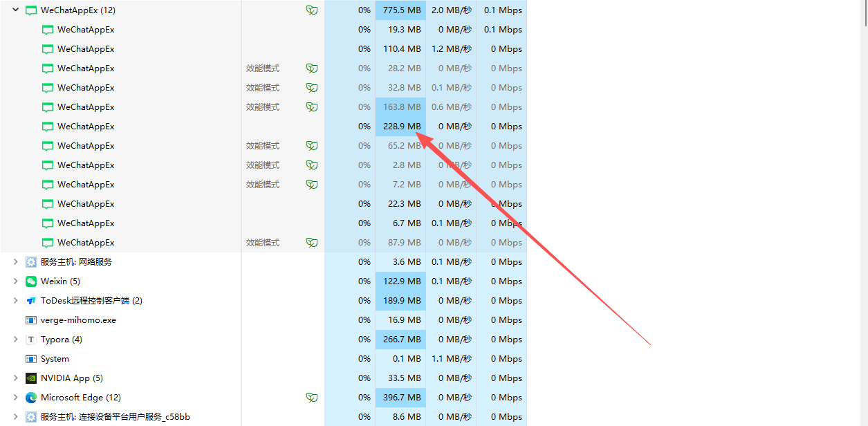Select the NVIDIA App (5) process name
This screenshot has width=868, height=426.
click(72, 378)
